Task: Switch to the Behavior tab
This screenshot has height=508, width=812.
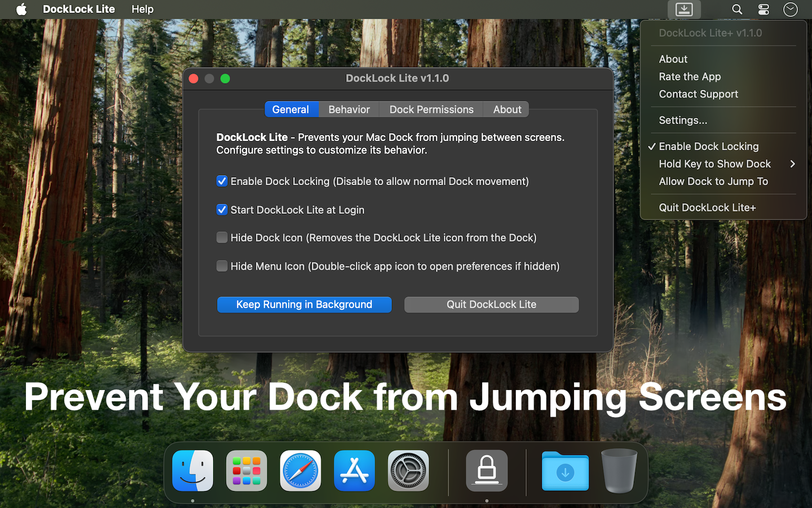Action: click(349, 110)
